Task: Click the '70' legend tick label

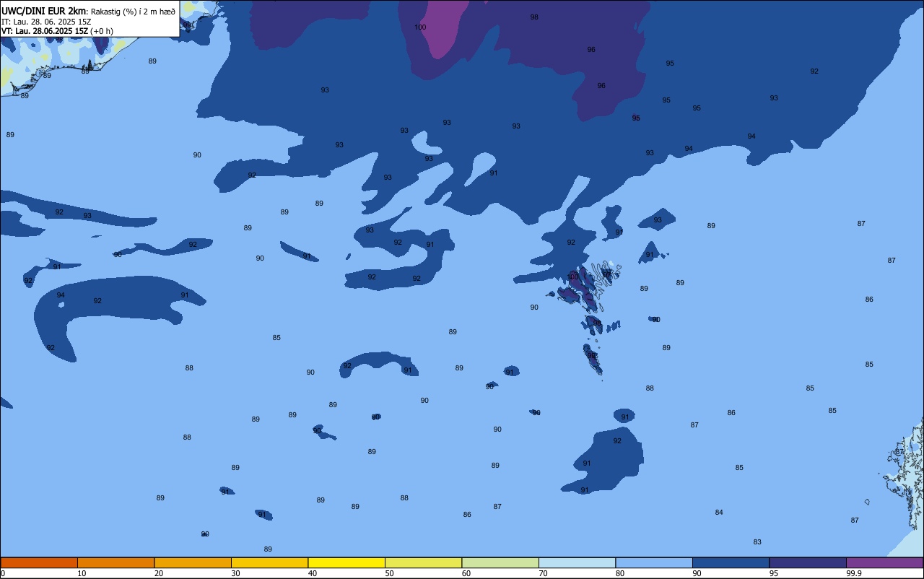Action: click(543, 573)
